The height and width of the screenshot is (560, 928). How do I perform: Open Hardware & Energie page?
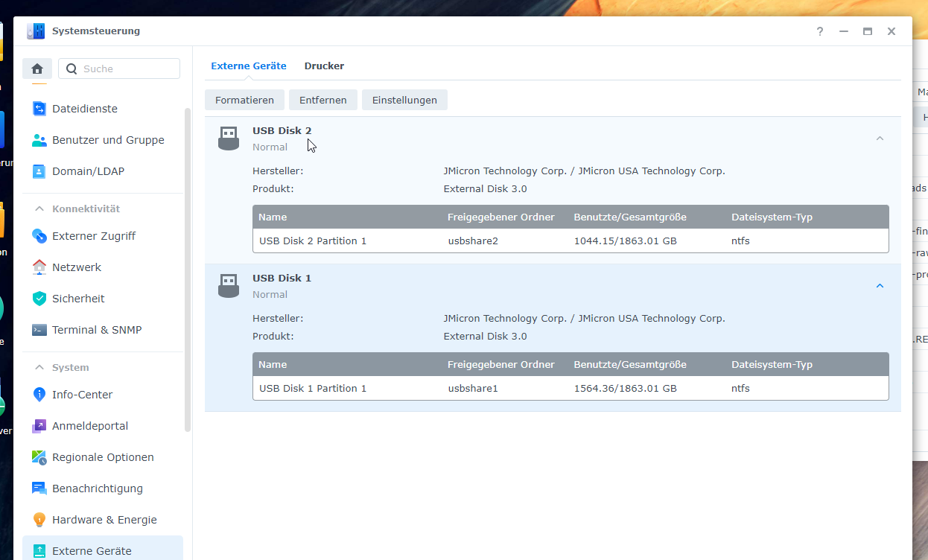click(103, 520)
